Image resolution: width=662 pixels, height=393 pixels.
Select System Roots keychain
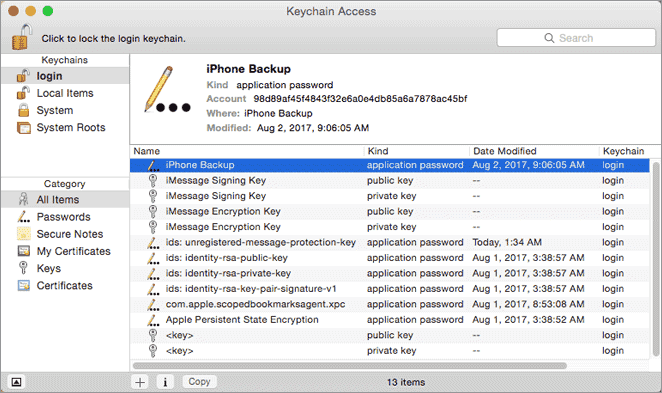point(65,127)
